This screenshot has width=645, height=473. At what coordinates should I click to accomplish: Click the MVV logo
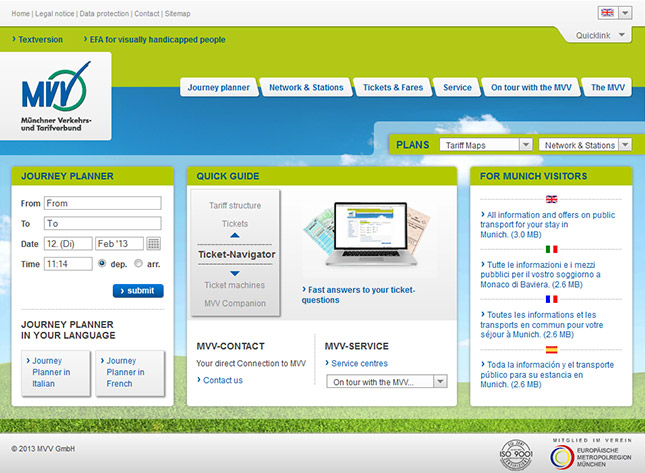coord(56,96)
